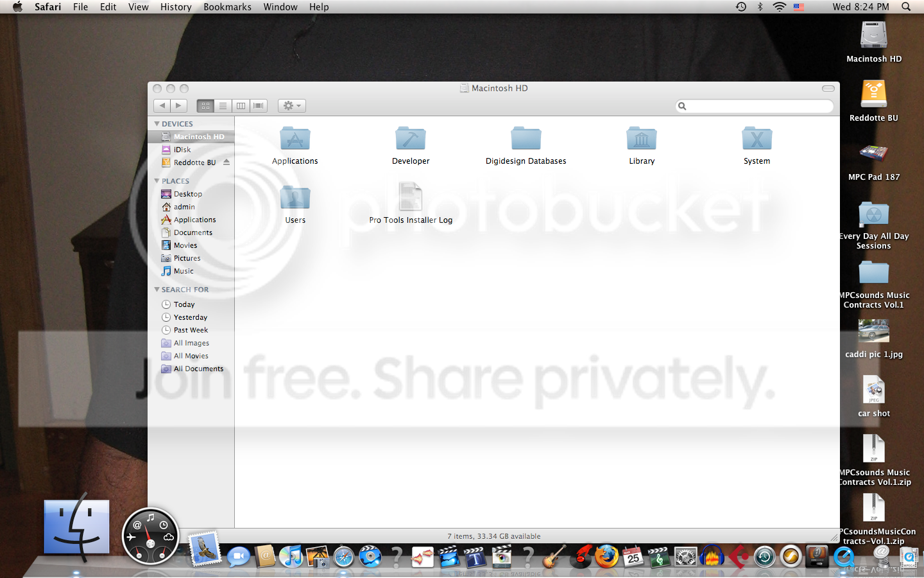The height and width of the screenshot is (578, 924).
Task: Open System Preferences gears in the Dock
Action: click(686, 557)
